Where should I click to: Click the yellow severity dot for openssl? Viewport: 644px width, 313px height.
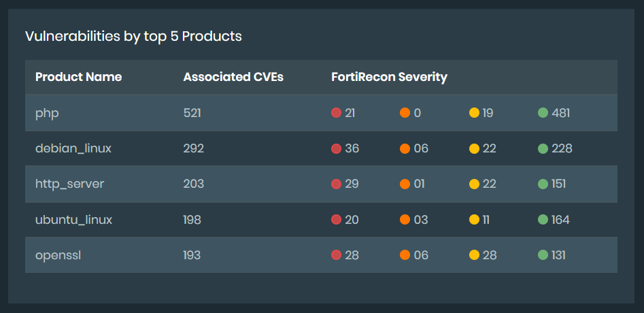474,255
